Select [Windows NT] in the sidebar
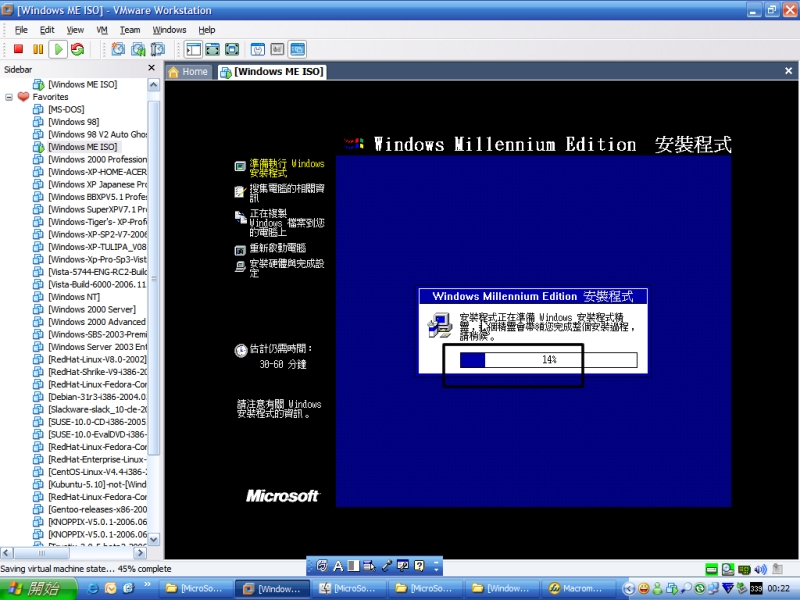This screenshot has width=800, height=600. [x=74, y=297]
